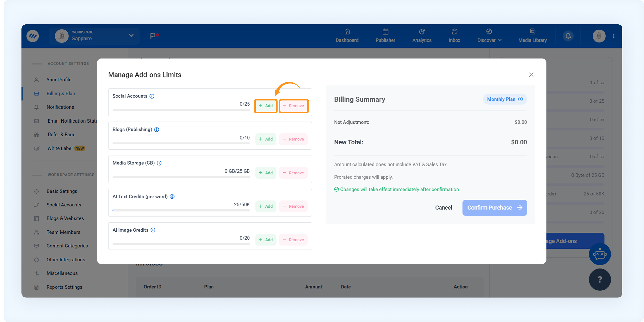The height and width of the screenshot is (322, 644).
Task: Add a Social Accounts add-on
Action: (x=266, y=106)
